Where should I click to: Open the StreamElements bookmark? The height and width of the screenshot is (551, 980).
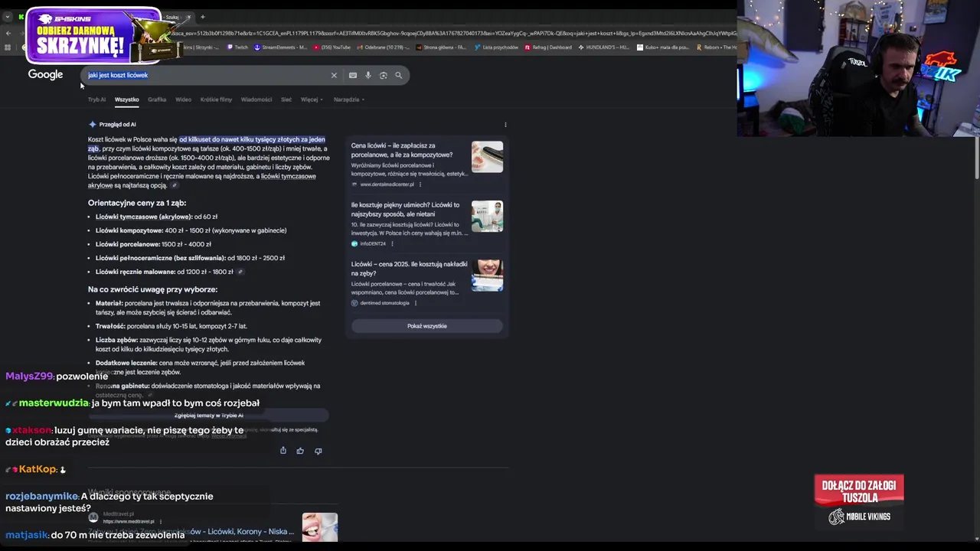(x=281, y=47)
